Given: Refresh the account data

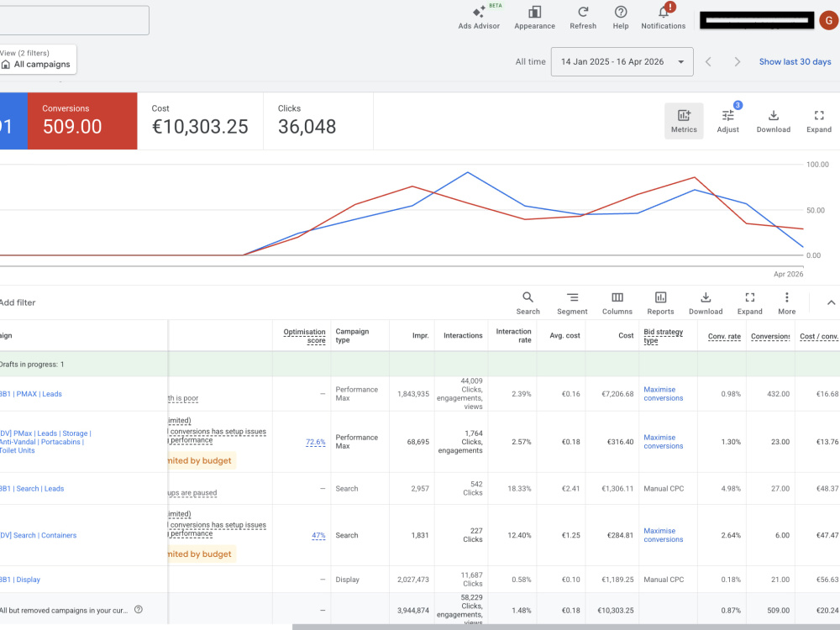Looking at the screenshot, I should pyautogui.click(x=583, y=18).
